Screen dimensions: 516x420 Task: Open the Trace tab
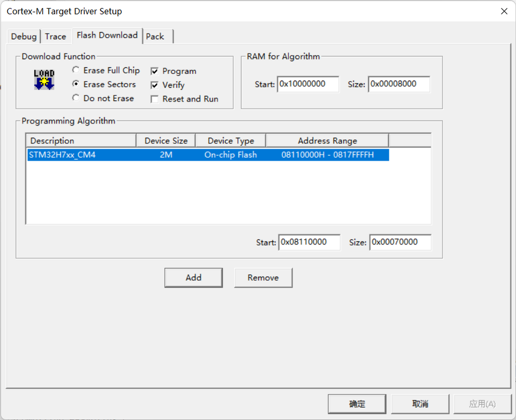[55, 36]
